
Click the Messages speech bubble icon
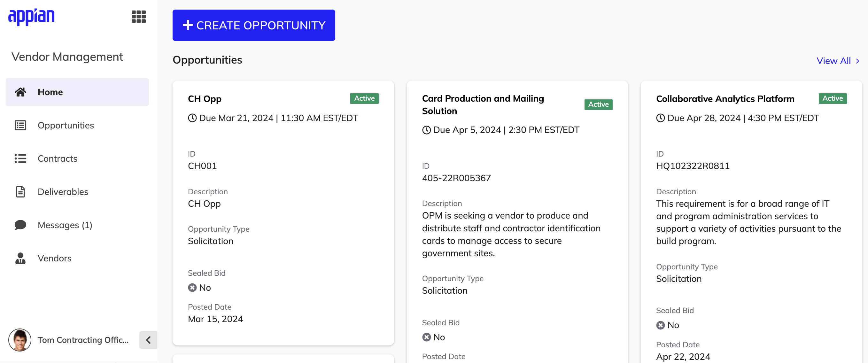pos(20,225)
